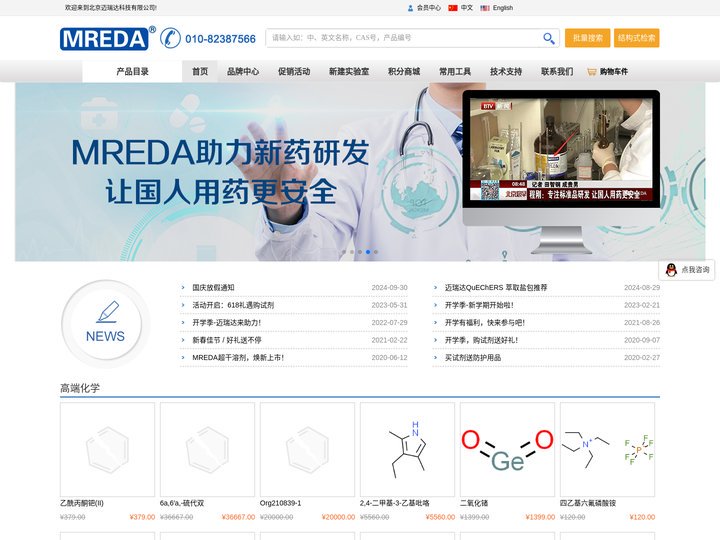Open news item 买试剂送防护用品

tap(472, 357)
